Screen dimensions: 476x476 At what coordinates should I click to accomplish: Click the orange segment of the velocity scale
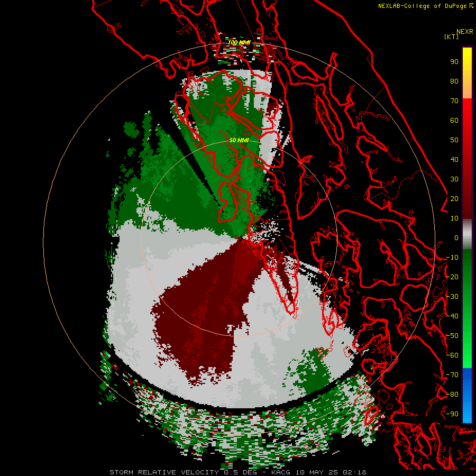467,88
